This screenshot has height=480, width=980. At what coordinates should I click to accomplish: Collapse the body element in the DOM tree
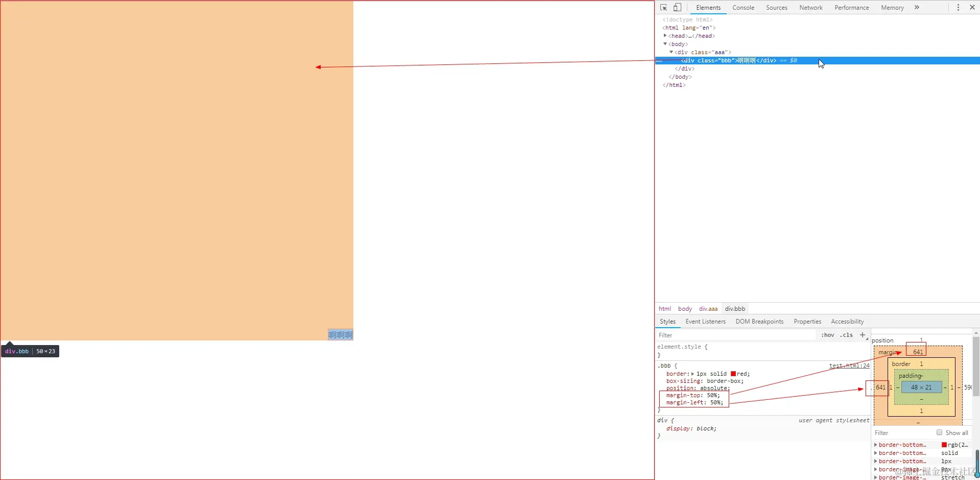tap(665, 44)
